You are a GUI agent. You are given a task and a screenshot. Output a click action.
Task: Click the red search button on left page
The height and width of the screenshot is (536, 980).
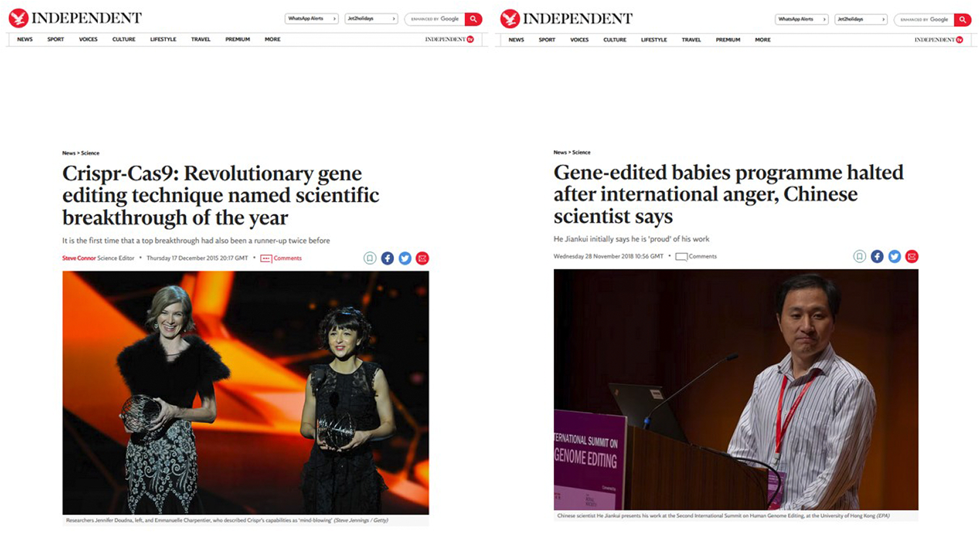tap(474, 19)
